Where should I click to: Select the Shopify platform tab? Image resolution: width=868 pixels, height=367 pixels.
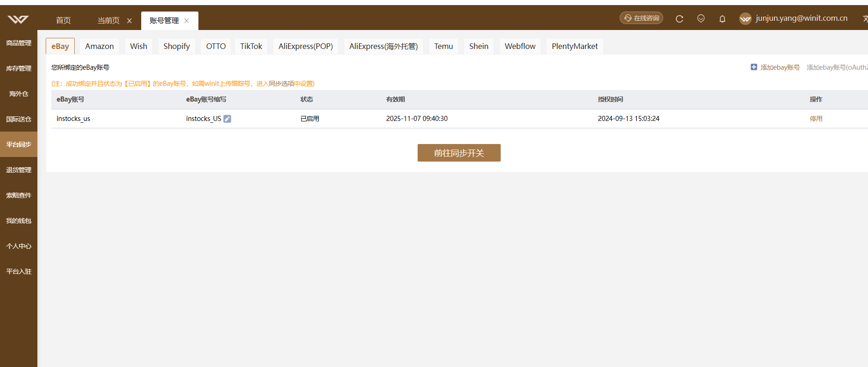coord(176,46)
